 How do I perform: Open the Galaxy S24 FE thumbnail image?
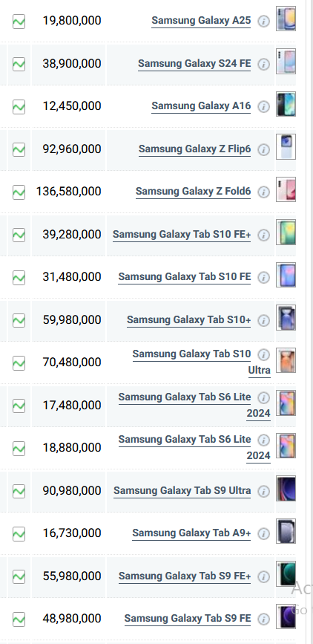(286, 61)
